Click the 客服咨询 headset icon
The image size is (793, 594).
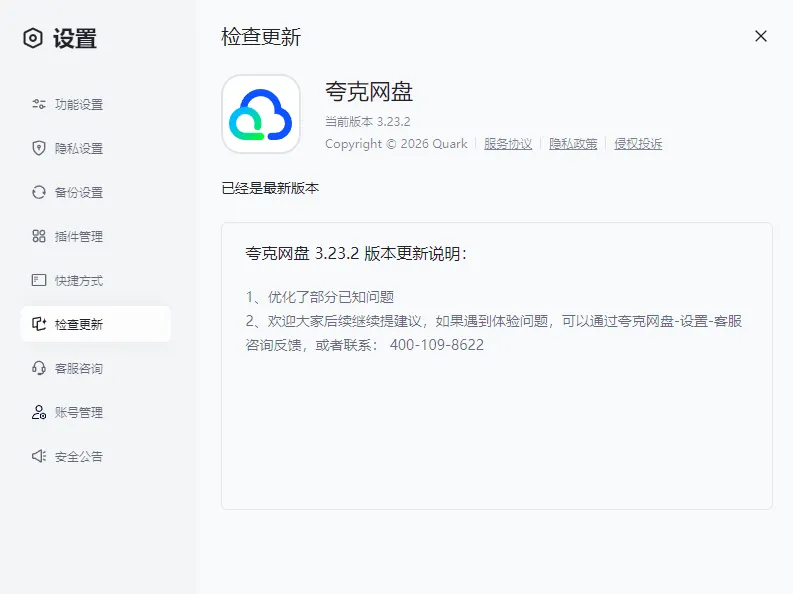pyautogui.click(x=39, y=368)
